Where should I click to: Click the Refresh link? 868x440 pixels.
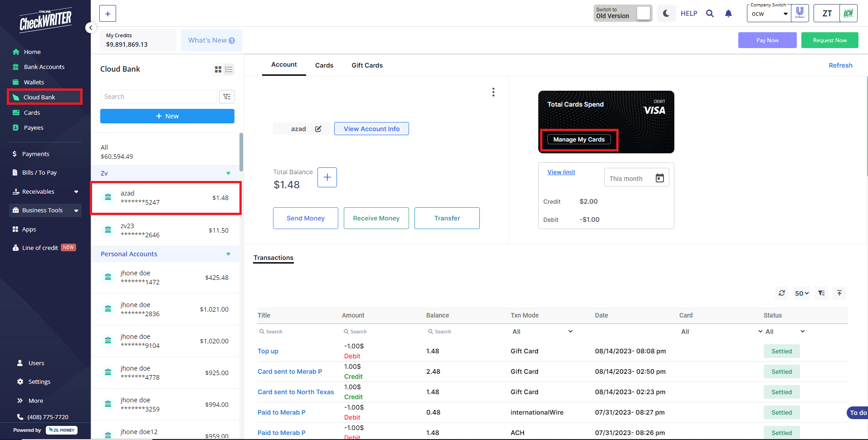click(840, 65)
